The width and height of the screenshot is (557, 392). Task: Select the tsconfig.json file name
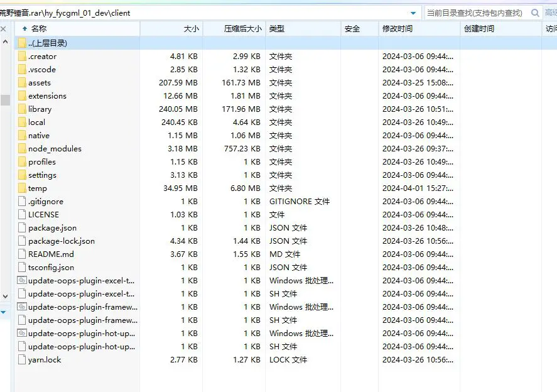tap(51, 268)
